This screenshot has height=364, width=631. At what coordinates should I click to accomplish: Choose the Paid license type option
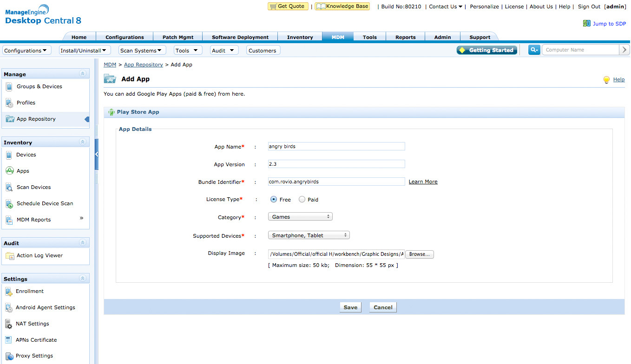[301, 199]
